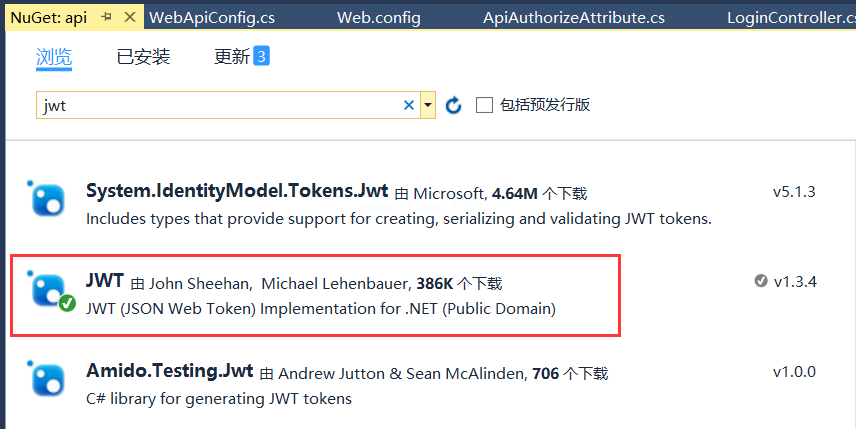
Task: Switch to the Web.config document tab
Action: tap(379, 17)
